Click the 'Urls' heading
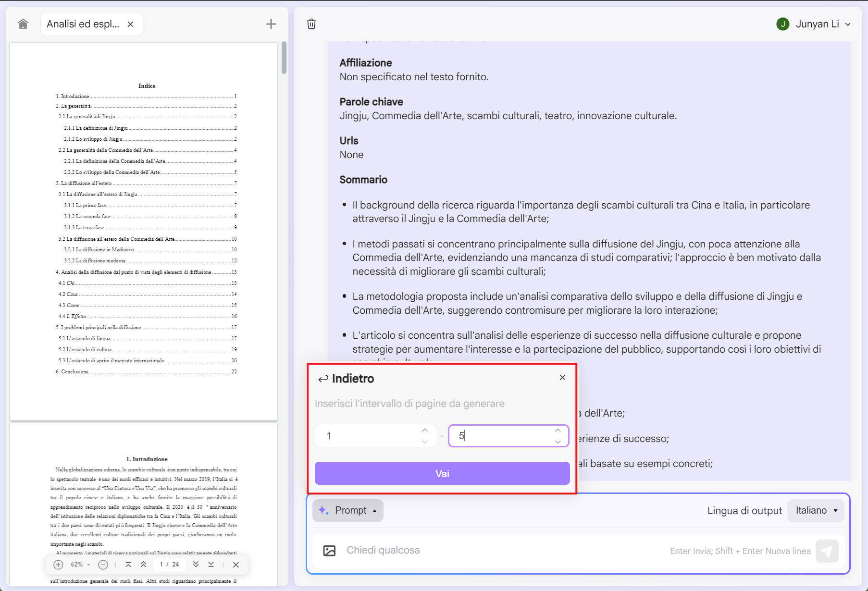868x591 pixels. point(349,141)
